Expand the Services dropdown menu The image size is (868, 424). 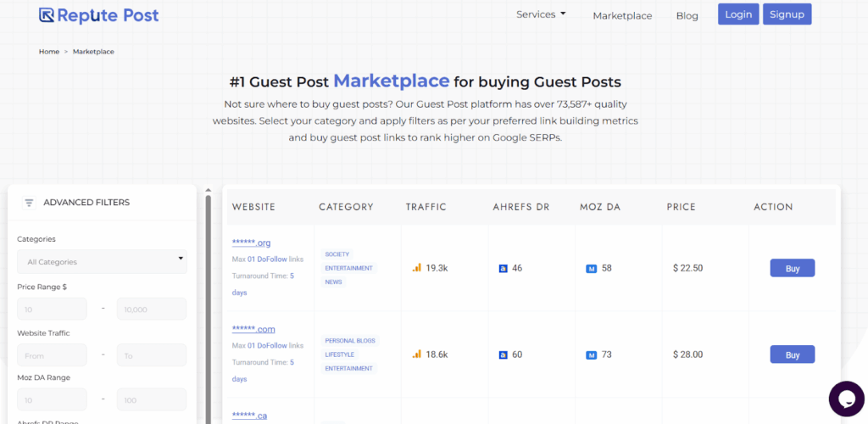point(541,14)
